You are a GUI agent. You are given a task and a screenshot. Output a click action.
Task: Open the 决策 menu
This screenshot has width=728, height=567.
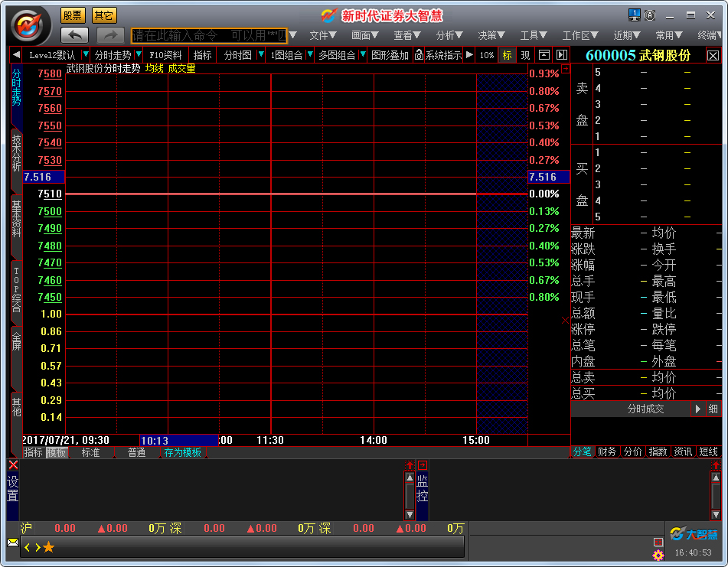pos(491,35)
